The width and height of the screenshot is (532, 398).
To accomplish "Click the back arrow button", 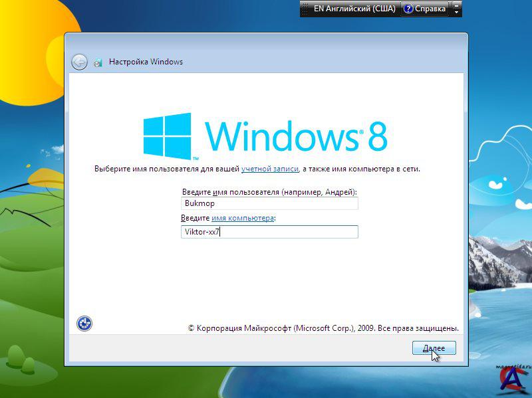I will [x=79, y=62].
